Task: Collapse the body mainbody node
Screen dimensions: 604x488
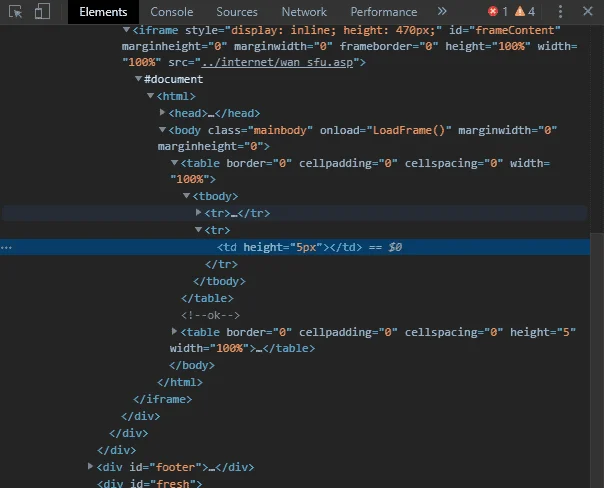Action: point(163,130)
